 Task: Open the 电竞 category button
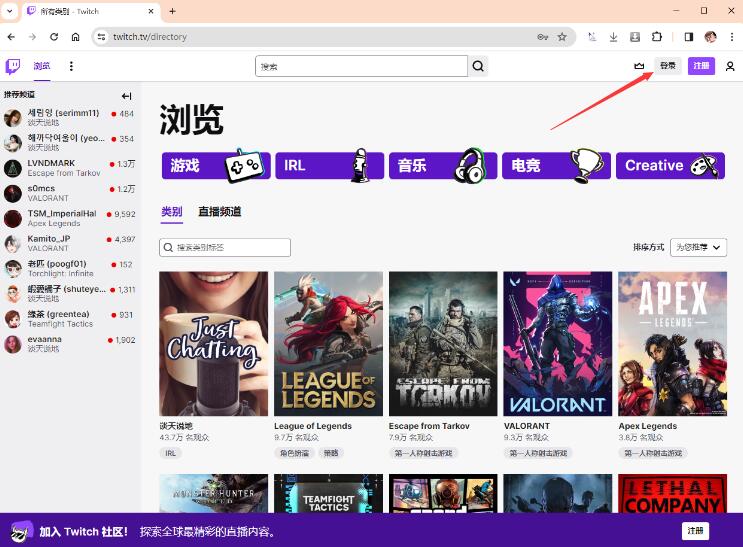556,165
